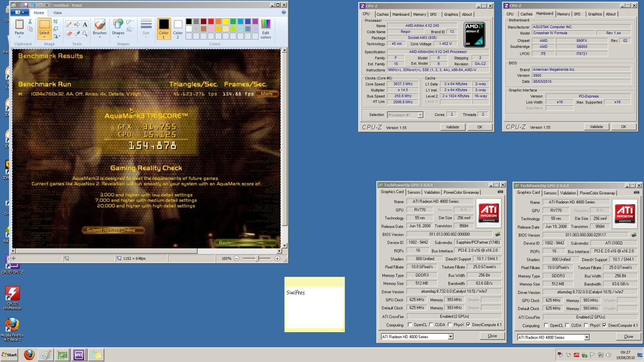Click the Undo arrow in Paint title bar
Screen dimensions: 644x362
33,5
